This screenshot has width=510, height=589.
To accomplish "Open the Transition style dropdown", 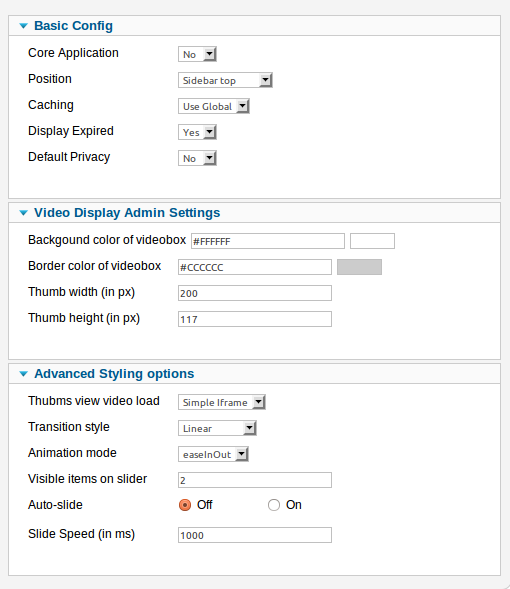I will (217, 428).
